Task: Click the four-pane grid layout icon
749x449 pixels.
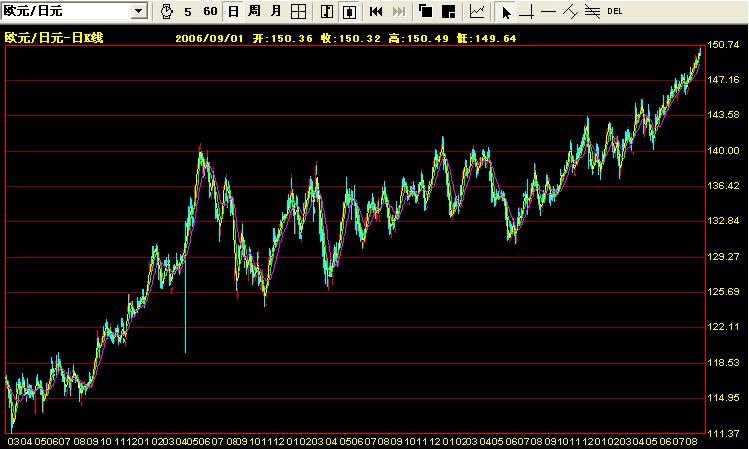Action: (x=299, y=11)
